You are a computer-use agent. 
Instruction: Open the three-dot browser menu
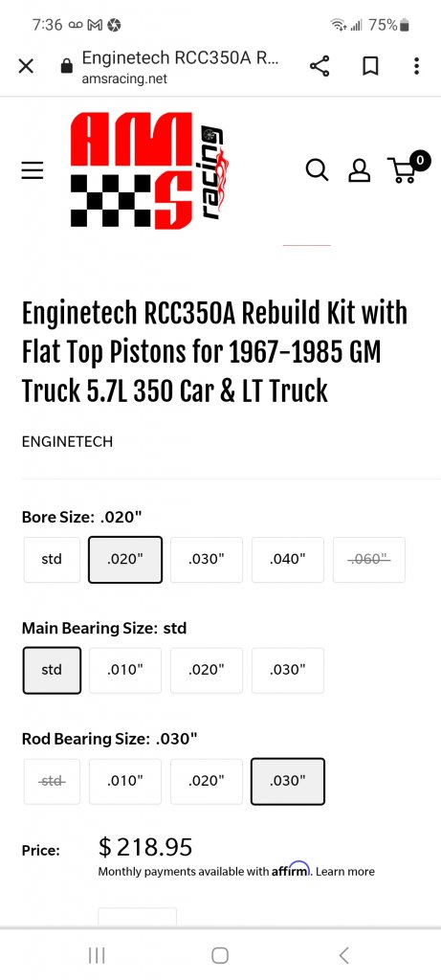(417, 66)
